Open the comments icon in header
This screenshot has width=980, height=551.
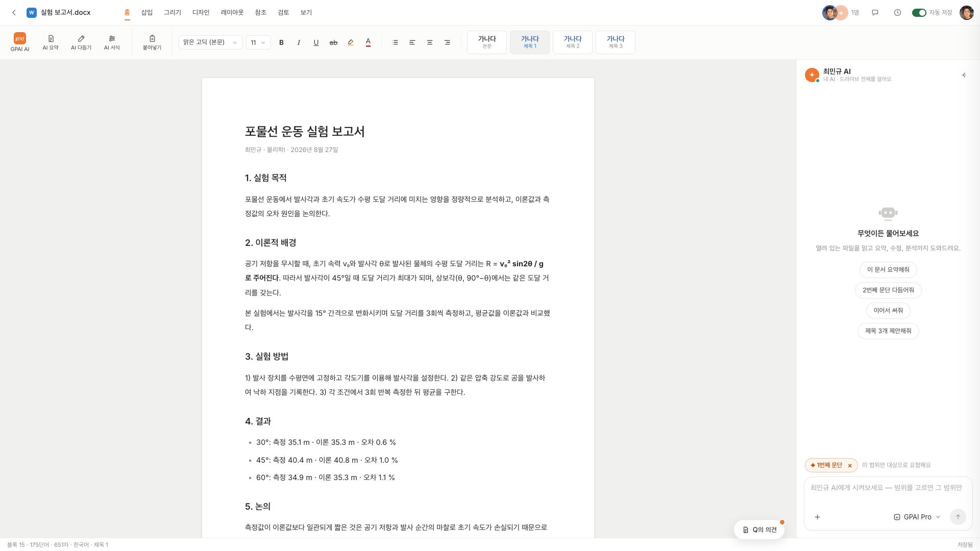875,13
